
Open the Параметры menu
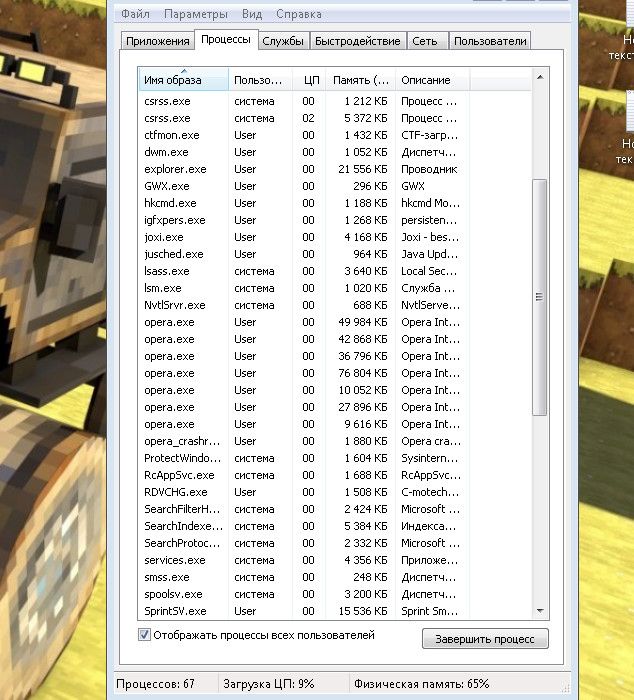point(196,14)
